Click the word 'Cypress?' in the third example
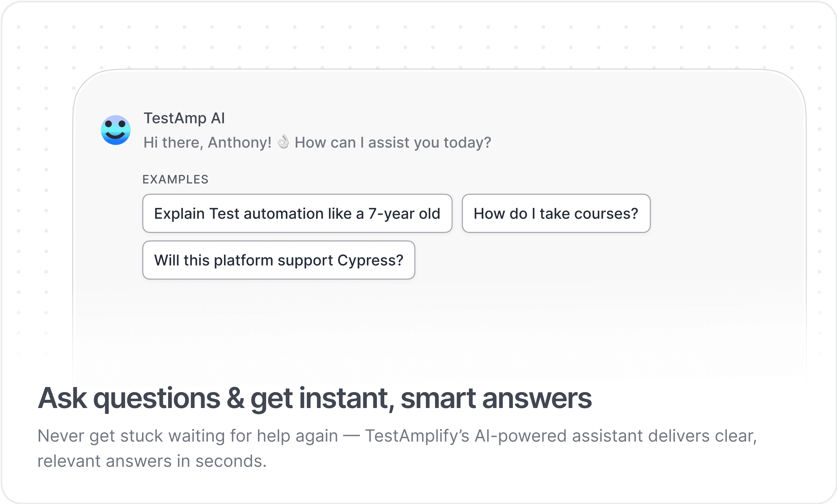 pyautogui.click(x=370, y=260)
